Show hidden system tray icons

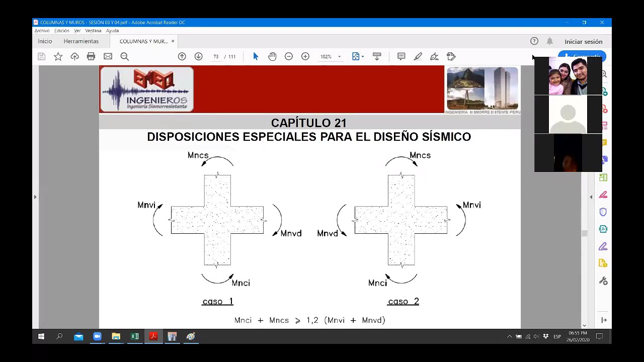509,336
